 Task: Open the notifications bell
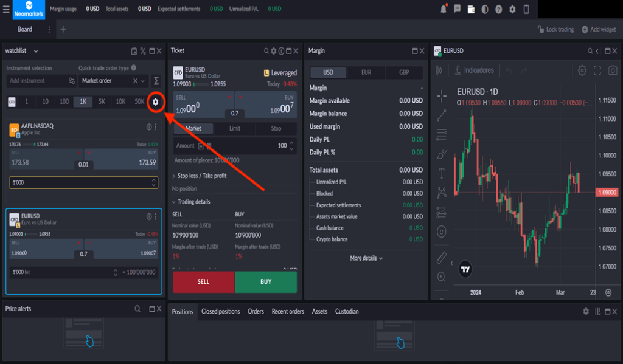pyautogui.click(x=444, y=9)
